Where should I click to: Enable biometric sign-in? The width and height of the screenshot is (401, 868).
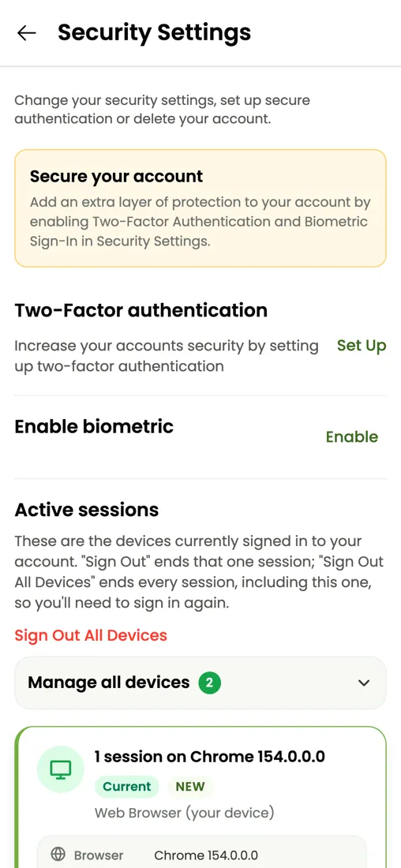click(x=352, y=437)
